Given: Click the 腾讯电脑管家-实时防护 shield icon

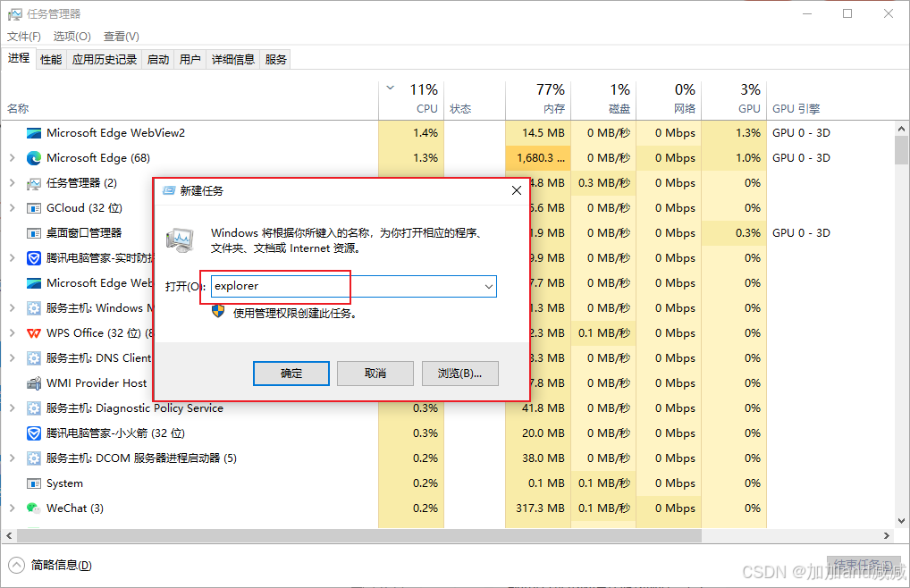Looking at the screenshot, I should click(x=34, y=258).
